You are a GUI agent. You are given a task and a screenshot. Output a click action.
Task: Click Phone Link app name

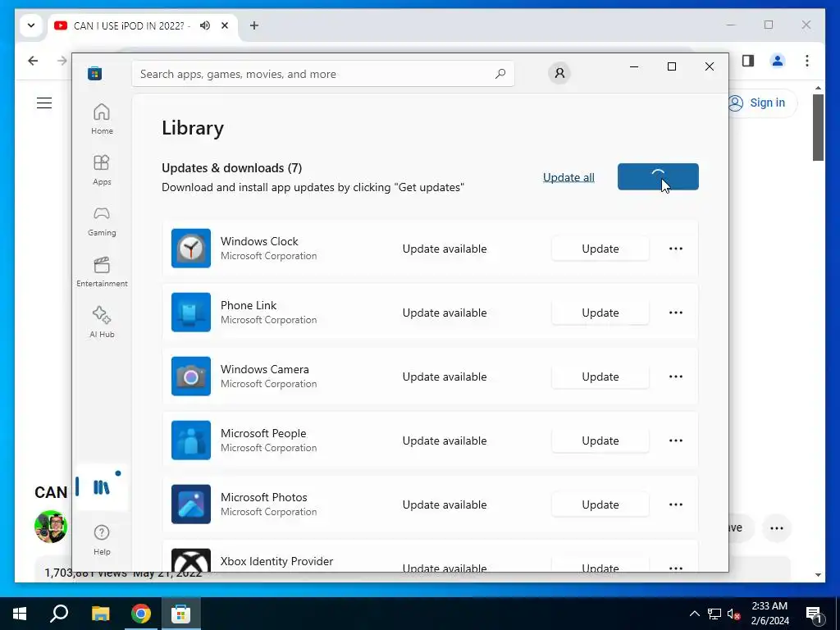(x=249, y=305)
